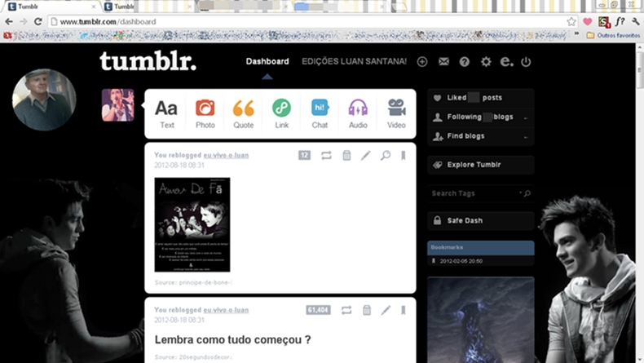Screen dimensions: 644x363
Task: Open EDIÇÕES LUAN SANTANA! blog tab
Action: [x=354, y=62]
